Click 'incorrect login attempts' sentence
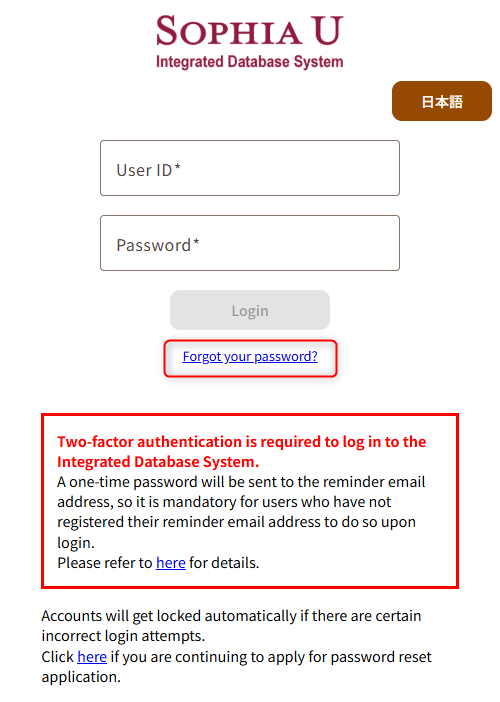500x702 pixels. pyautogui.click(x=123, y=636)
